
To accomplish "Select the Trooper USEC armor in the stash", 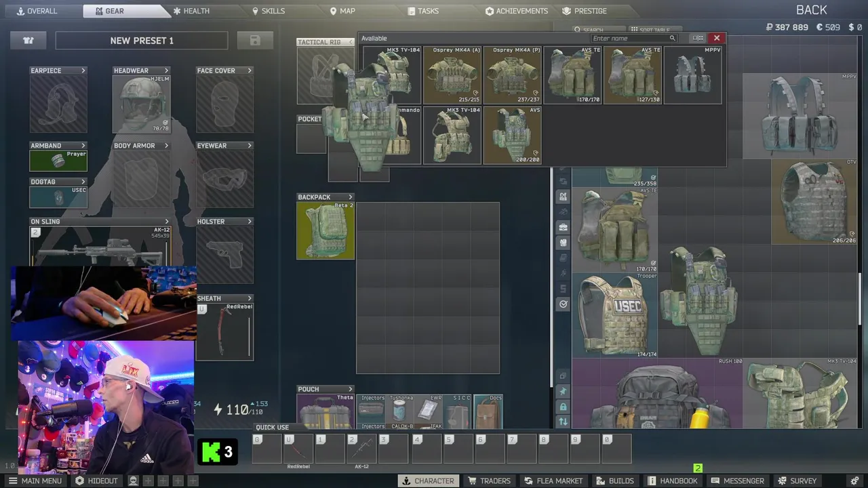I will pos(614,315).
